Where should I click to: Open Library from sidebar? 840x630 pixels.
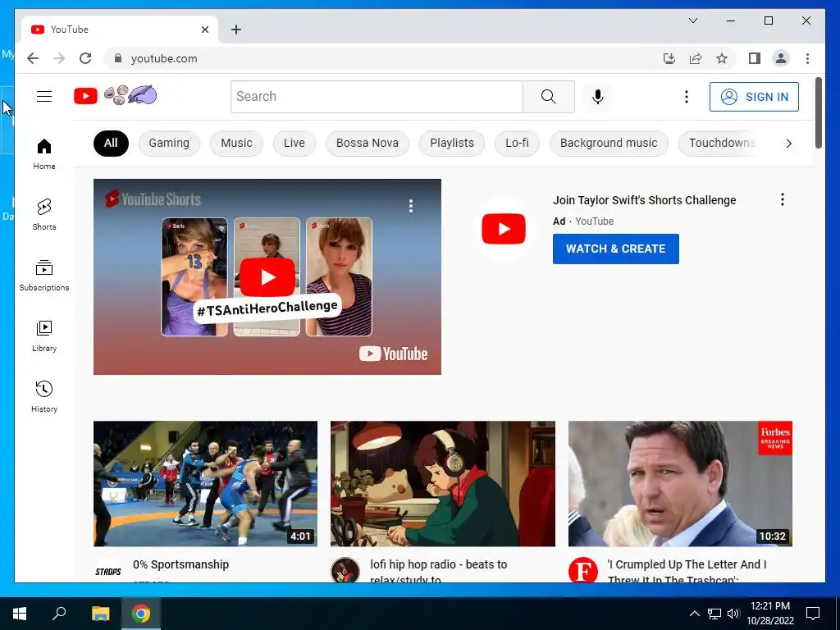pos(44,336)
